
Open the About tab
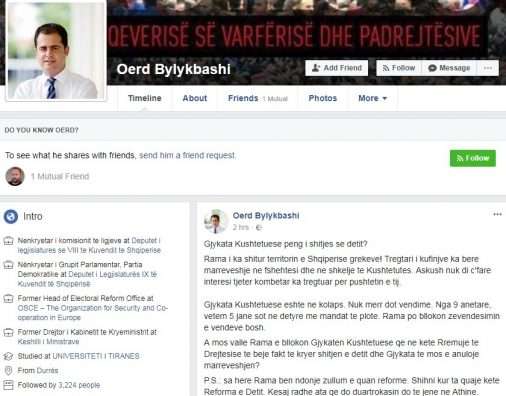point(195,98)
